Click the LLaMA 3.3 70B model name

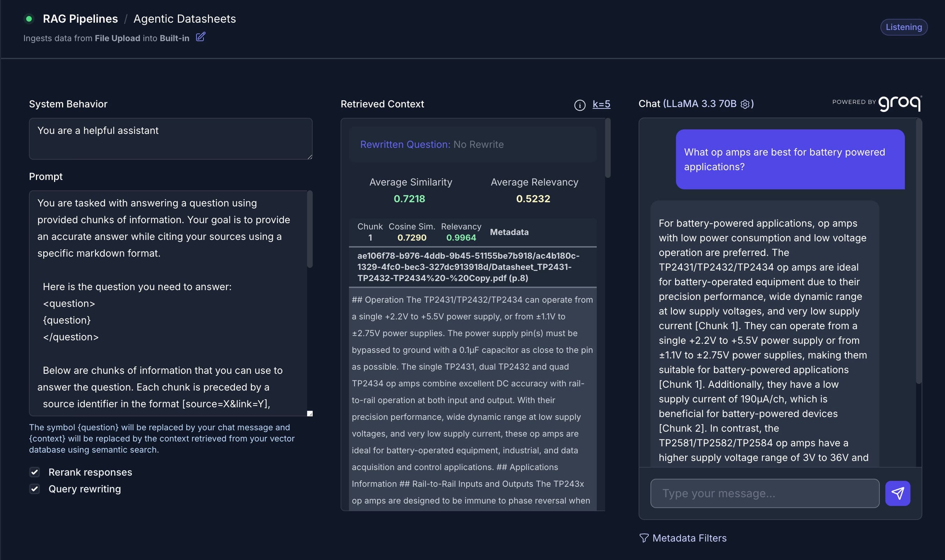click(x=701, y=104)
